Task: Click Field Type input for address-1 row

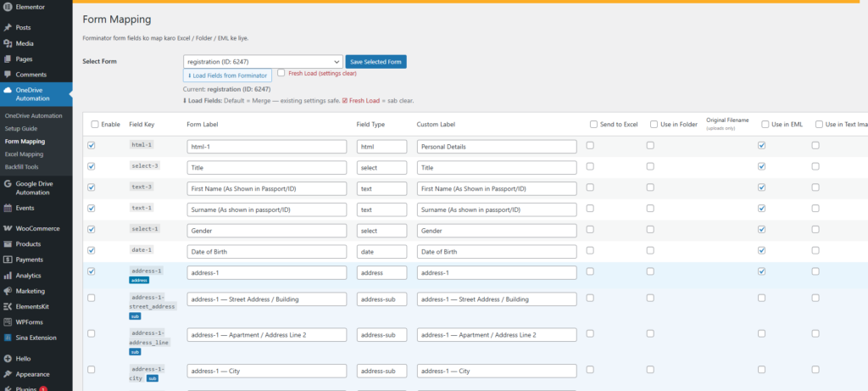Action: (382, 272)
